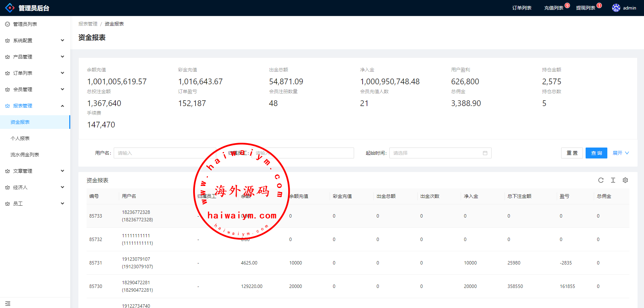Screen dimensions: 644x308
Task: Click the refresh icon above the table
Action: click(601, 180)
